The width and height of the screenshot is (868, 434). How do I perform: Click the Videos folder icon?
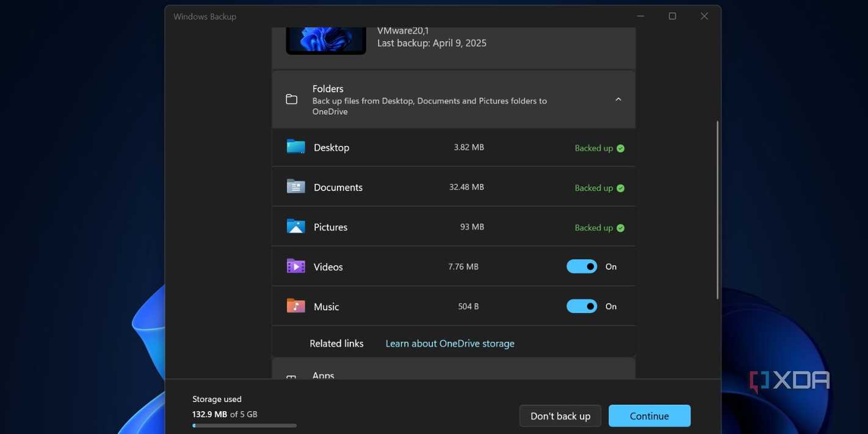296,266
